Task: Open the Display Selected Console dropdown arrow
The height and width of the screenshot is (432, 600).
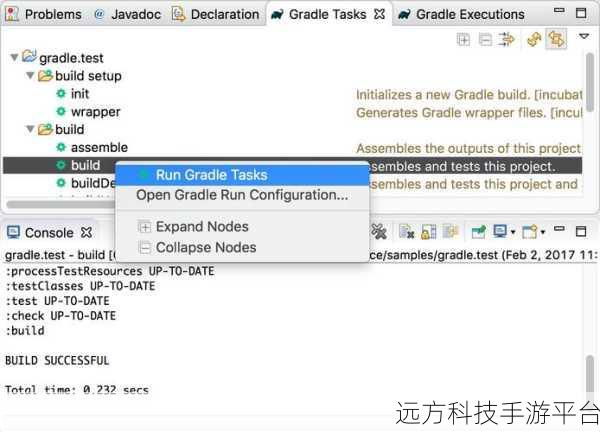Action: click(x=513, y=232)
